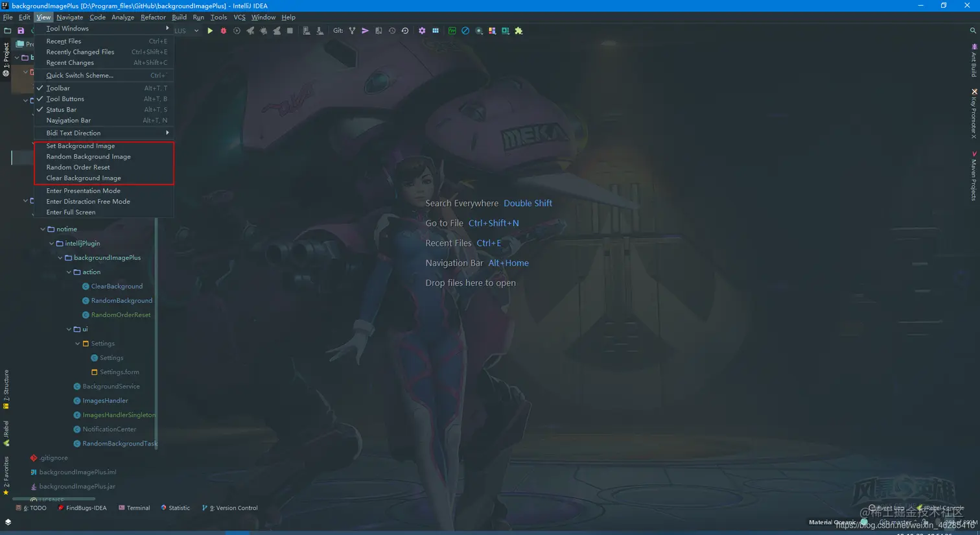Open the Ant Build side panel
The width and height of the screenshot is (980, 535).
(974, 60)
